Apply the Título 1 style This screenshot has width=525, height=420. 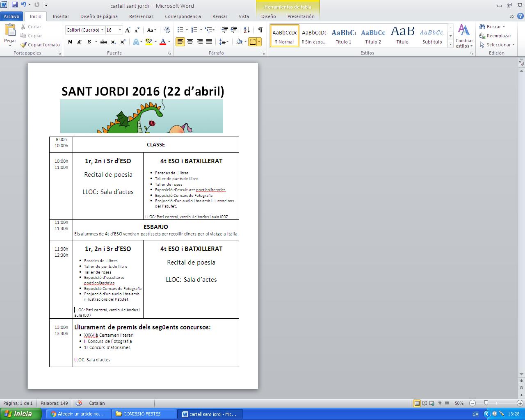[343, 36]
